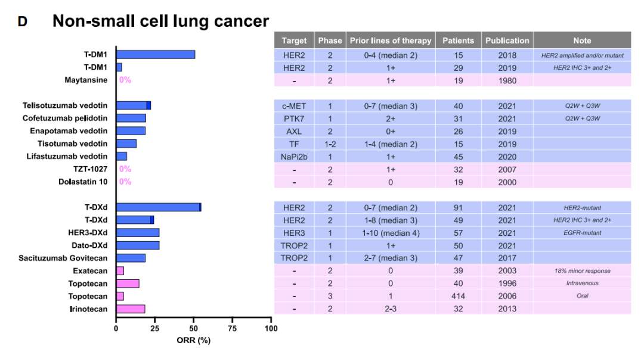The image size is (644, 349).
Task: Click the "Non-small cell lung cancer" title
Action: (160, 21)
